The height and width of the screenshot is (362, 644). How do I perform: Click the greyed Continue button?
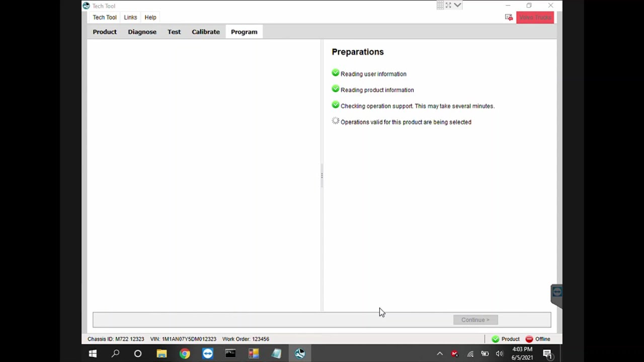(475, 320)
